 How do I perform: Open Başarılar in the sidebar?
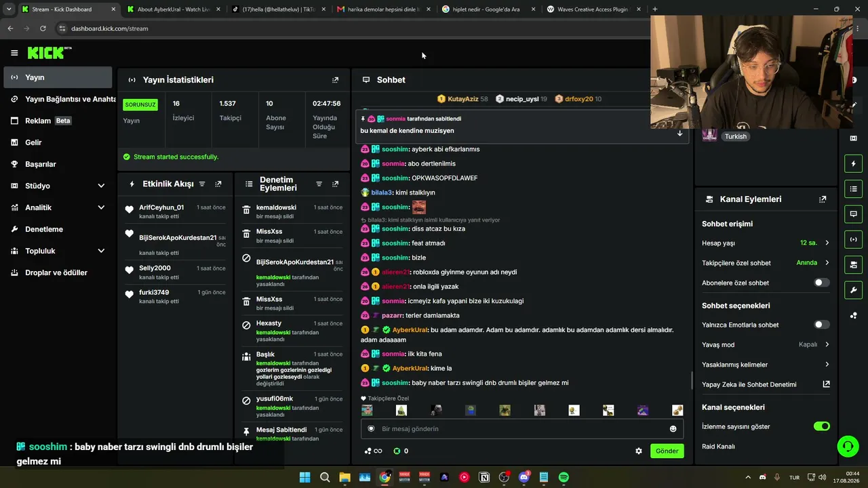[x=58, y=164]
